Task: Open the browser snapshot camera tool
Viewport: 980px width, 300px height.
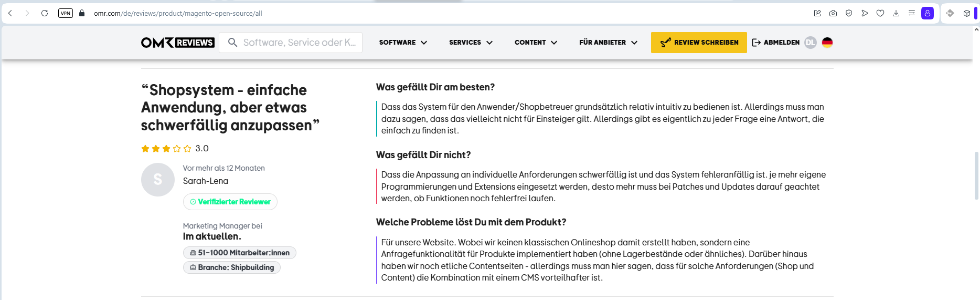Action: click(833, 13)
